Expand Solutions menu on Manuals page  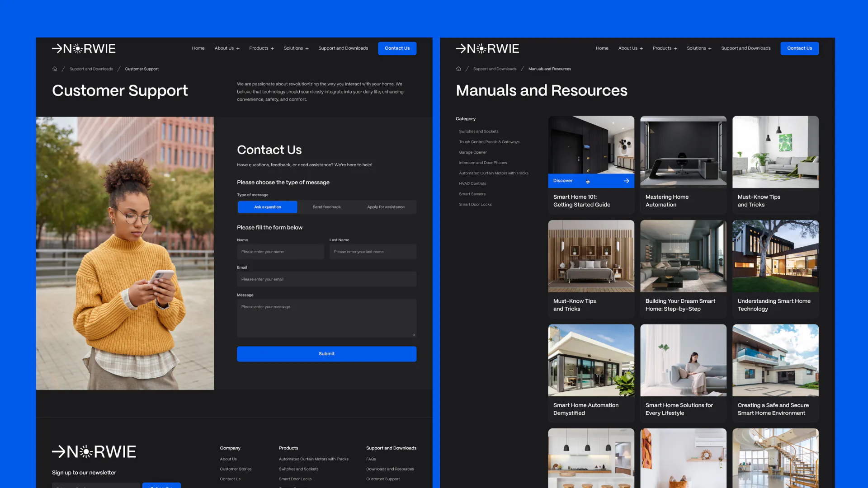(699, 48)
